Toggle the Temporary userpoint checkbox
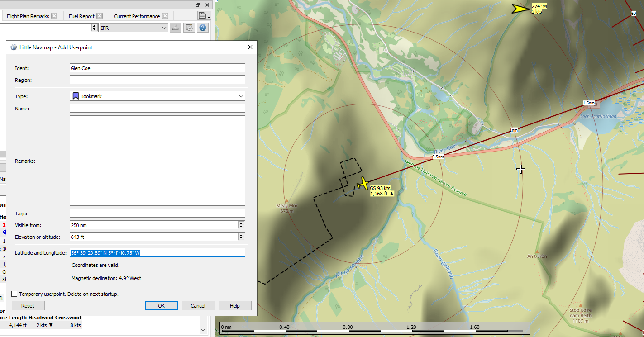 (14, 294)
